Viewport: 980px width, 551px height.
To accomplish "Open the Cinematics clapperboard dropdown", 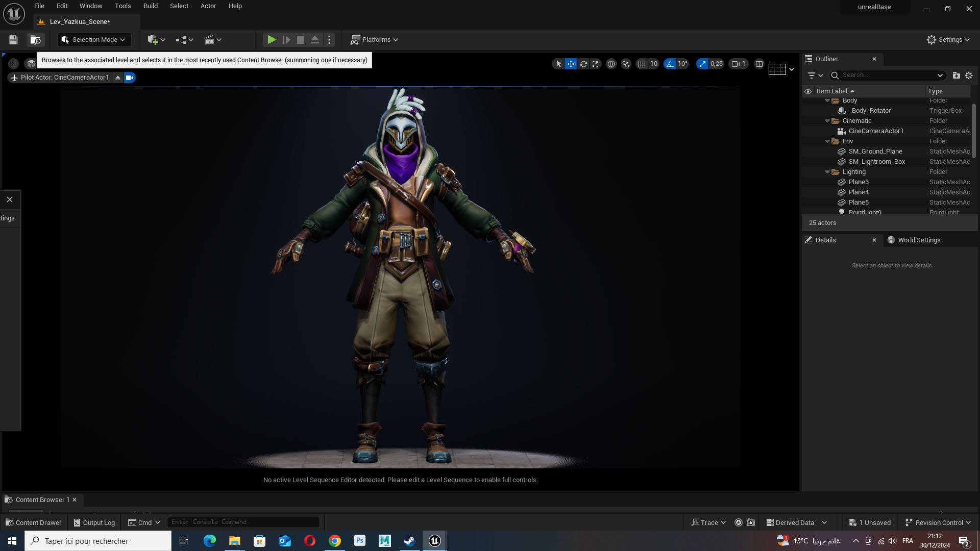I will 213,40.
